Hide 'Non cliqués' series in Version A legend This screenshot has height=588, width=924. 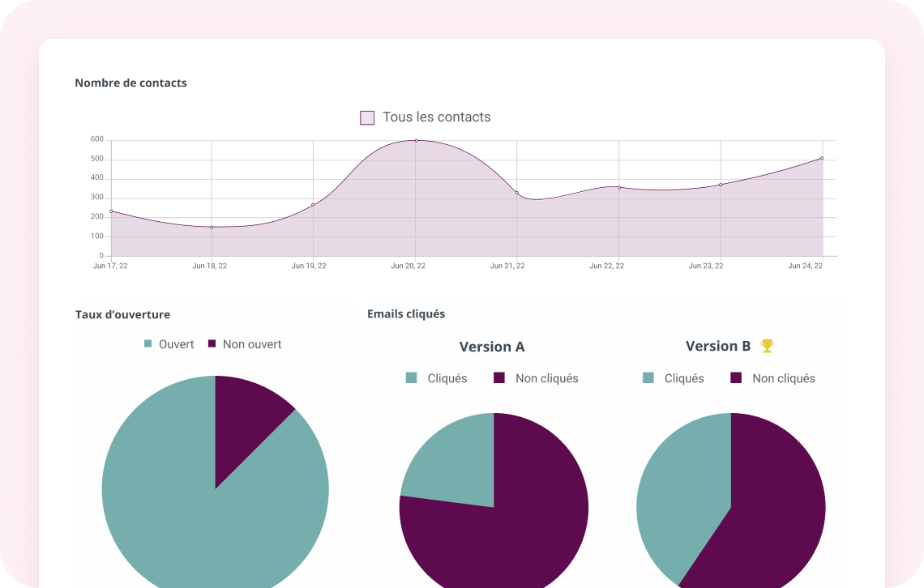click(x=499, y=378)
